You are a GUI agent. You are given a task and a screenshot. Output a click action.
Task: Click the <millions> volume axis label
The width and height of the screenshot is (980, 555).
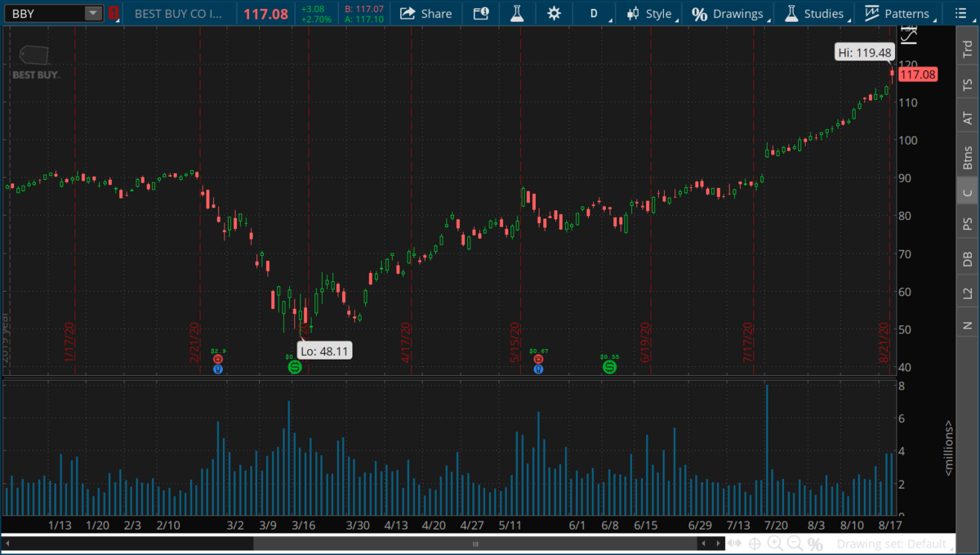click(x=949, y=448)
